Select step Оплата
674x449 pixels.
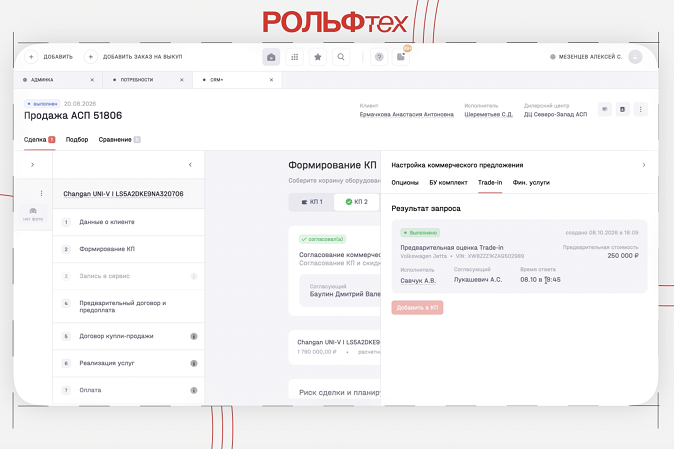(128, 391)
